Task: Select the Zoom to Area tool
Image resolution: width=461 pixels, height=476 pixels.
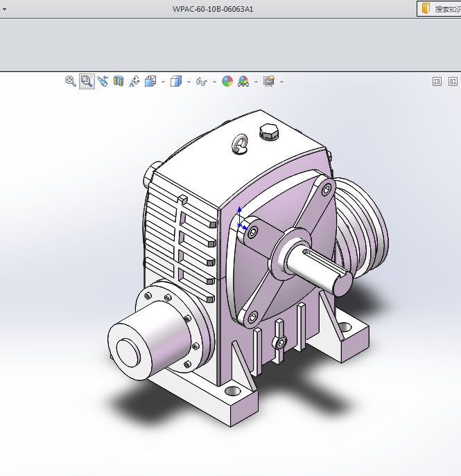Action: pos(87,81)
